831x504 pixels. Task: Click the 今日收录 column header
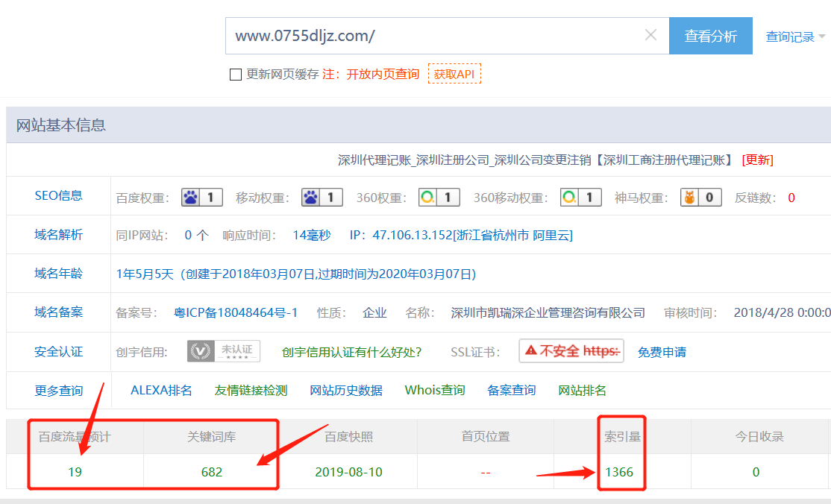tap(759, 437)
